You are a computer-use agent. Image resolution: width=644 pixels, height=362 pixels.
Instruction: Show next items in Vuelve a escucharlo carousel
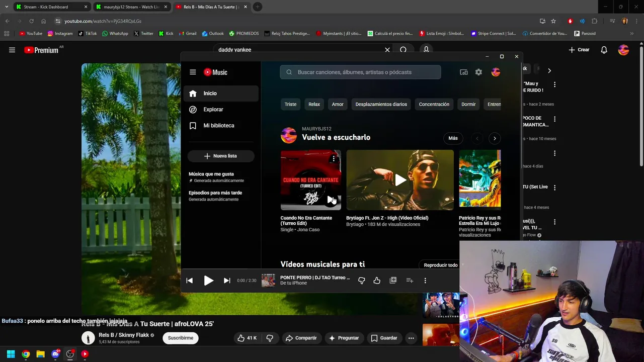click(x=495, y=138)
